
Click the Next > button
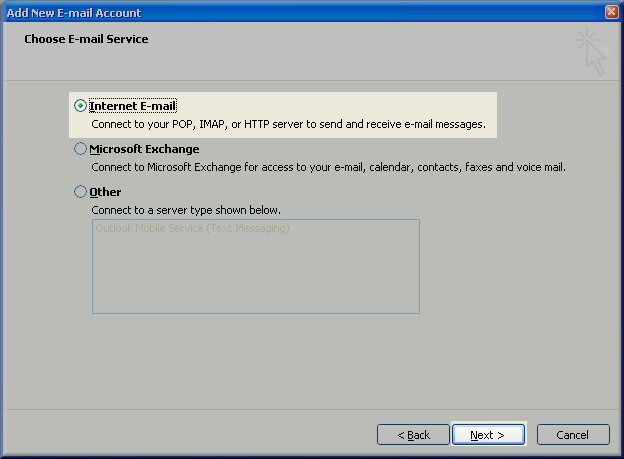(x=488, y=435)
